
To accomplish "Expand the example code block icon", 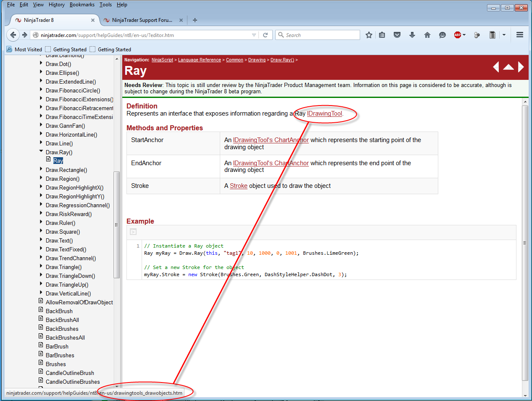I will coord(133,232).
